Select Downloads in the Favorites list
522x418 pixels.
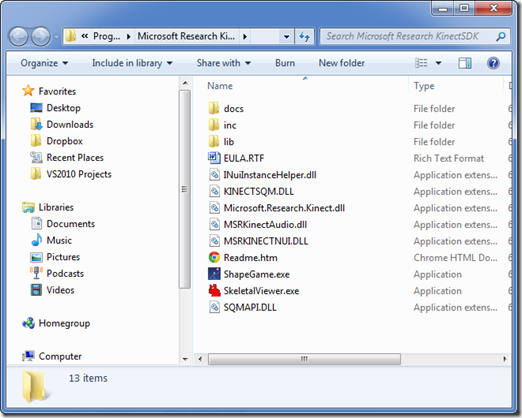tap(62, 124)
